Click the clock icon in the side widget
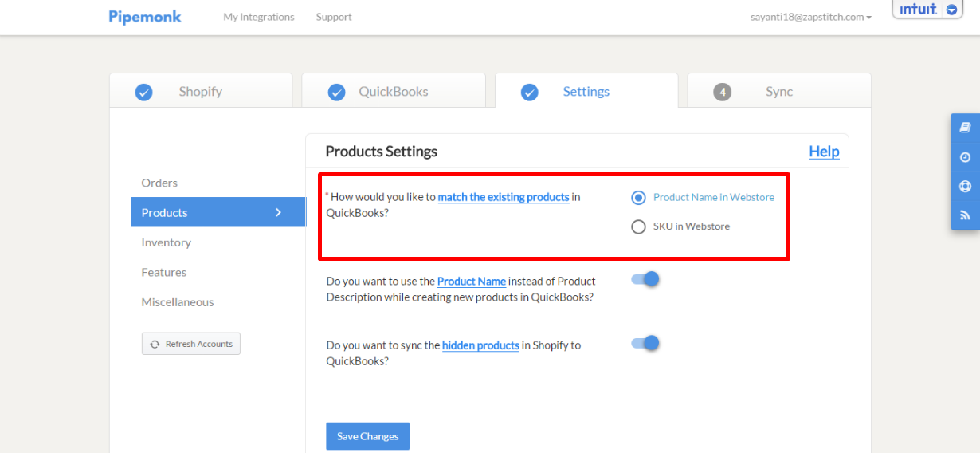This screenshot has width=980, height=453. point(965,157)
